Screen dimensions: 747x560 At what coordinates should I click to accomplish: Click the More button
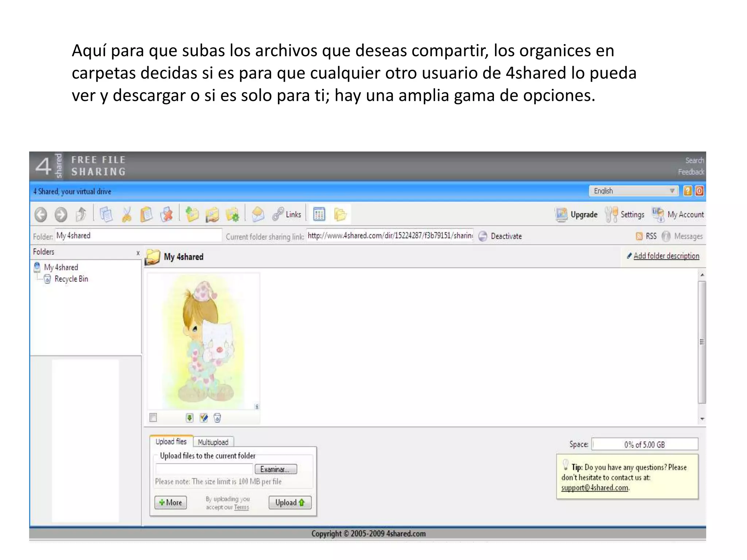click(x=171, y=502)
